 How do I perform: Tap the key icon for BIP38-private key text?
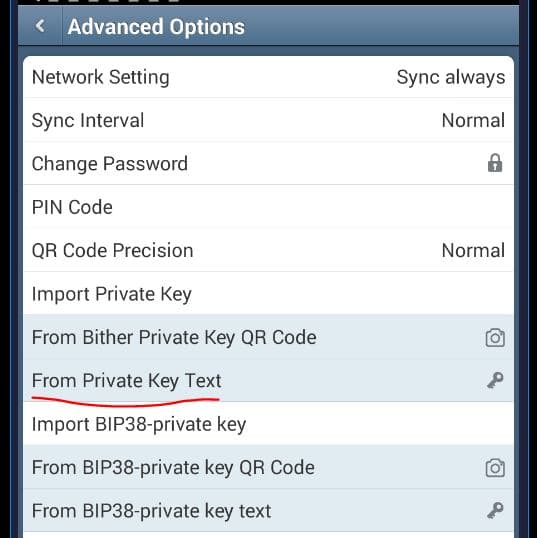pyautogui.click(x=495, y=511)
